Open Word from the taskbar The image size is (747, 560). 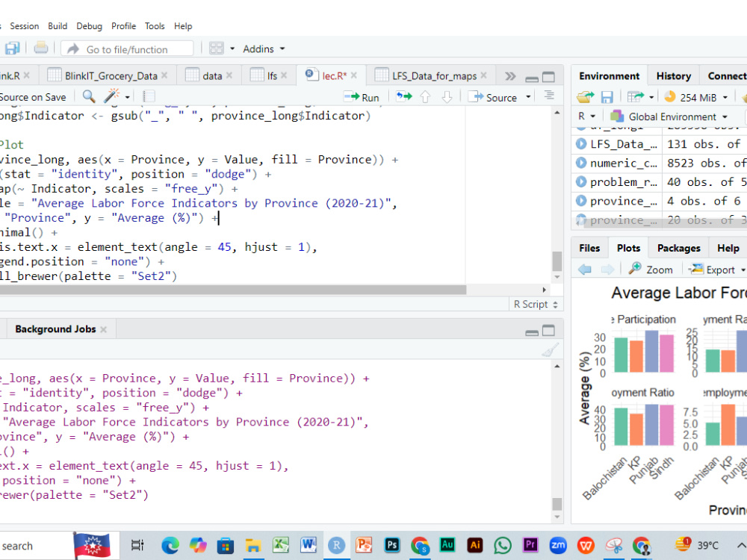point(309,545)
